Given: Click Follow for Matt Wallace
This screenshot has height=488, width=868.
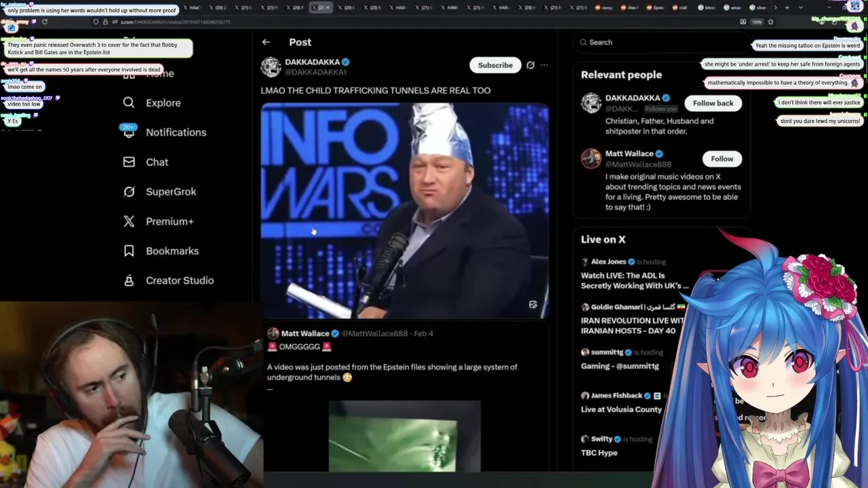Looking at the screenshot, I should click(x=722, y=159).
